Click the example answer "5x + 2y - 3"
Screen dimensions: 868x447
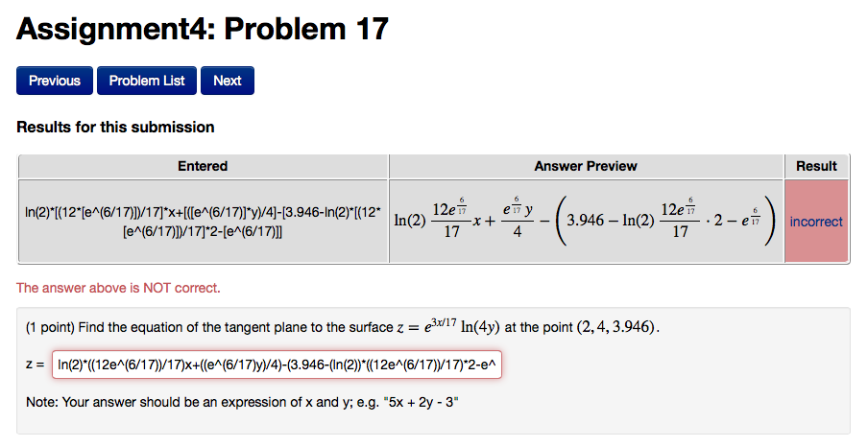pos(421,402)
